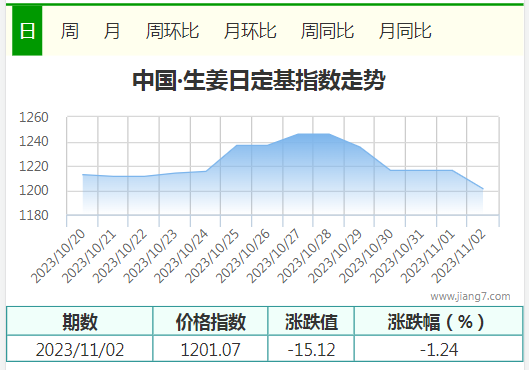Click the 2023/10/25 date label on axis
This screenshot has width=529, height=370.
coord(213,256)
